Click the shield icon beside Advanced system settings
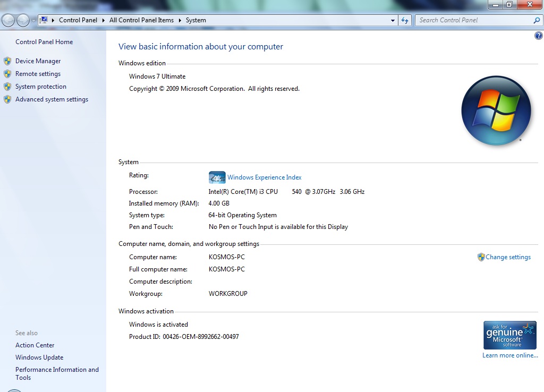The height and width of the screenshot is (392, 544). [x=7, y=99]
